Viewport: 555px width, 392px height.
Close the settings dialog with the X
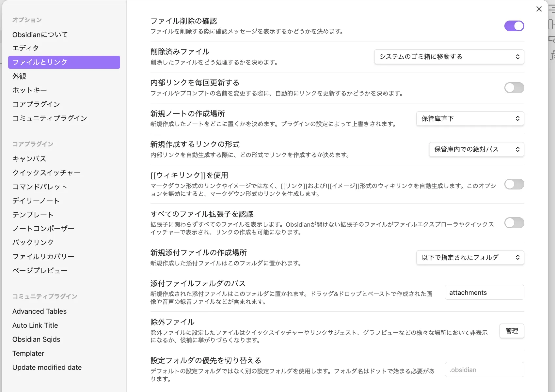[539, 9]
